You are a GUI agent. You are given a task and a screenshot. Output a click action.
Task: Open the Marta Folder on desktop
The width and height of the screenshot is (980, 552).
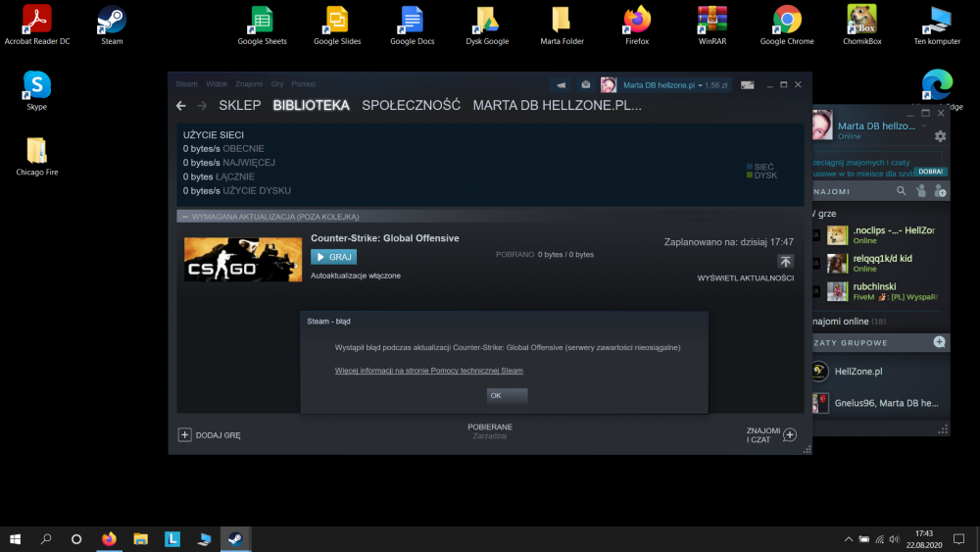pyautogui.click(x=562, y=25)
